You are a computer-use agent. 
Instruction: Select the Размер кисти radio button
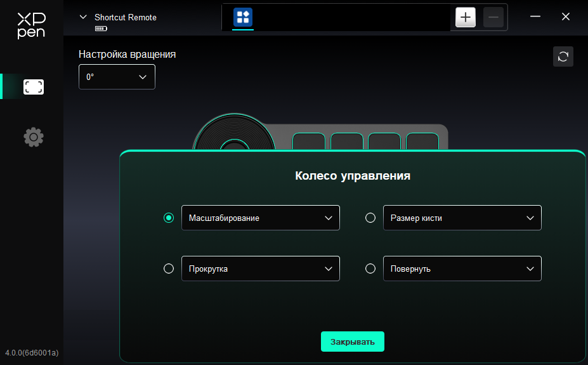pyautogui.click(x=370, y=218)
